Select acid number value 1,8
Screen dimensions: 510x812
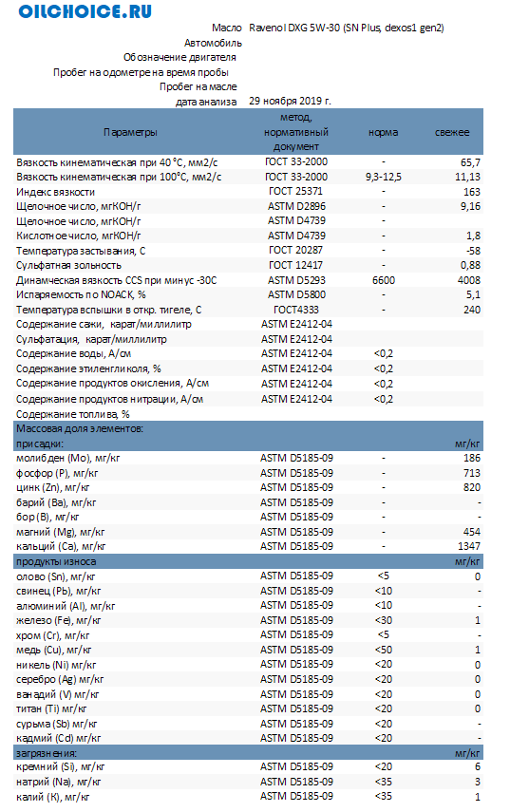pyautogui.click(x=474, y=236)
